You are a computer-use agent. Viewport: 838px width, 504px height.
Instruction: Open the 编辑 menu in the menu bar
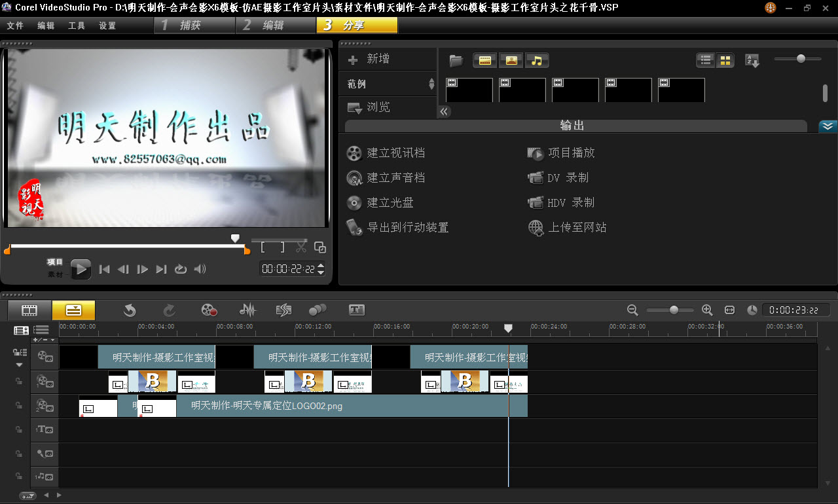[46, 26]
